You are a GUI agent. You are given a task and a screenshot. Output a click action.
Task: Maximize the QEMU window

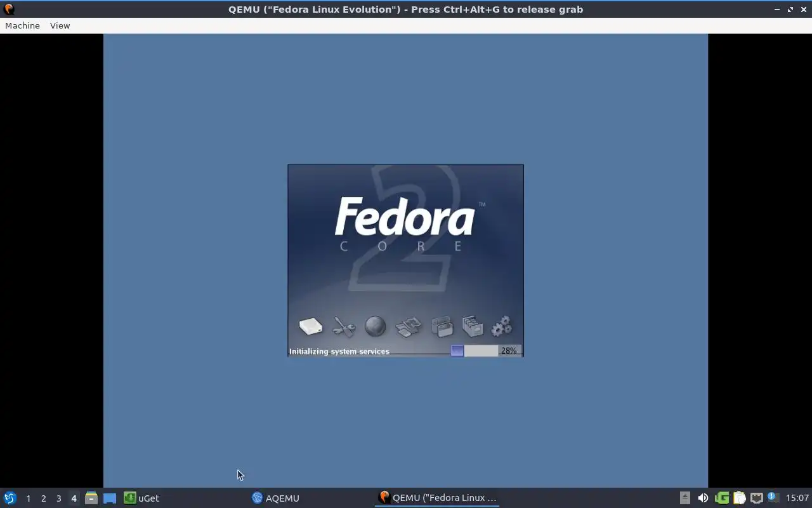pyautogui.click(x=790, y=10)
